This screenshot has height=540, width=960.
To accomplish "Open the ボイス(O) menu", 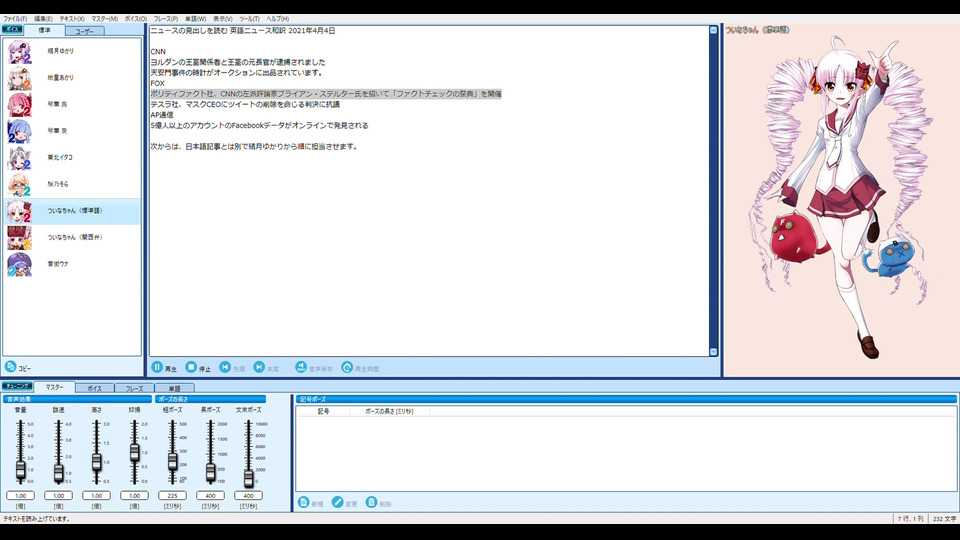I will pos(136,19).
